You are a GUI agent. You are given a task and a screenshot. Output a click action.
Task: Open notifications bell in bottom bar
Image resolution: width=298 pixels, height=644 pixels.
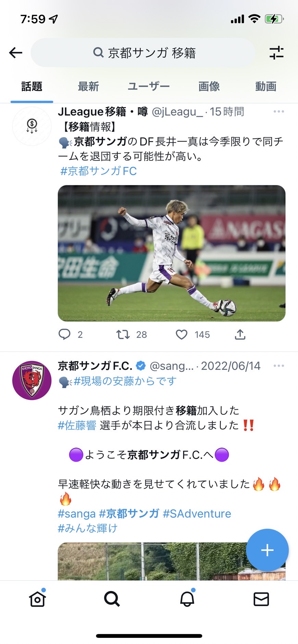pyautogui.click(x=187, y=599)
